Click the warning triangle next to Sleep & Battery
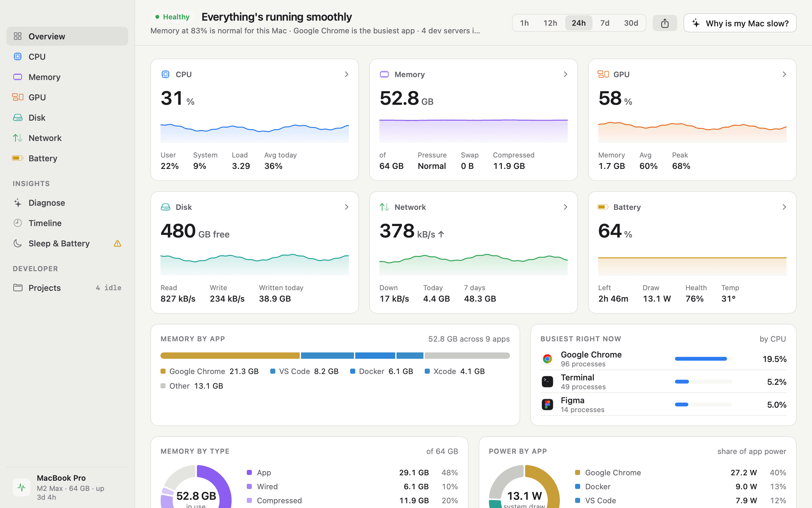The image size is (812, 508). coord(117,243)
